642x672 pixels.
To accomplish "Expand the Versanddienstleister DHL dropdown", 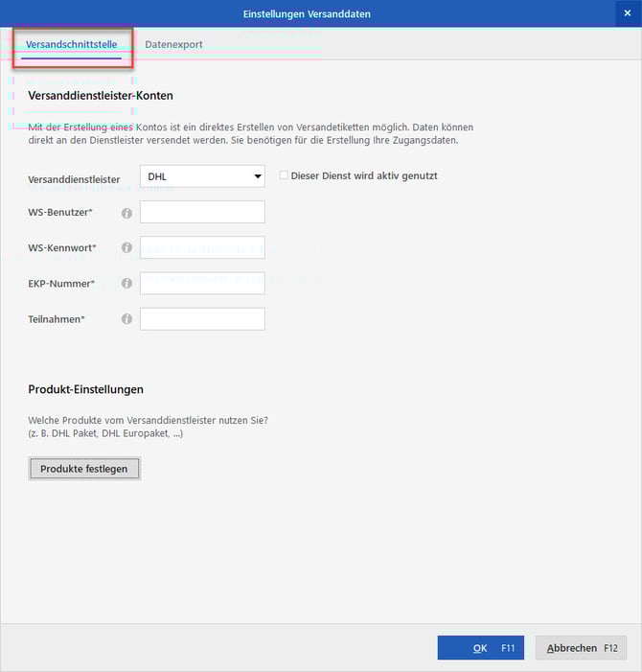I will tap(257, 176).
